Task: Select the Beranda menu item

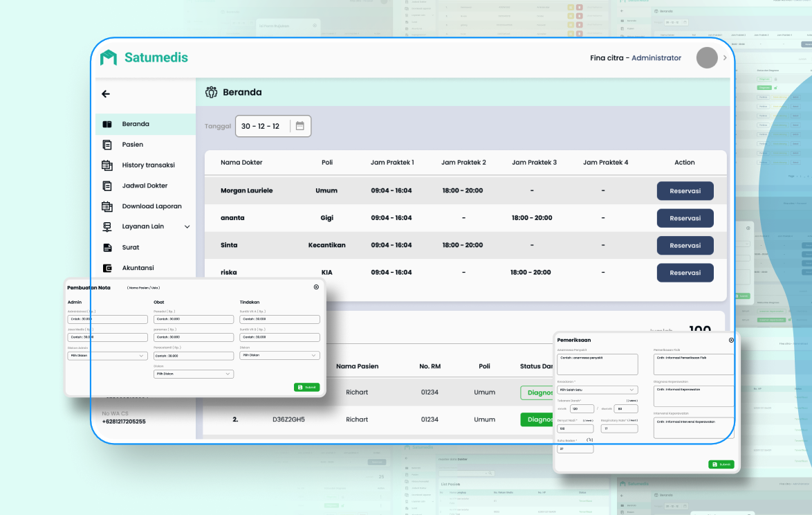Action: (145, 124)
